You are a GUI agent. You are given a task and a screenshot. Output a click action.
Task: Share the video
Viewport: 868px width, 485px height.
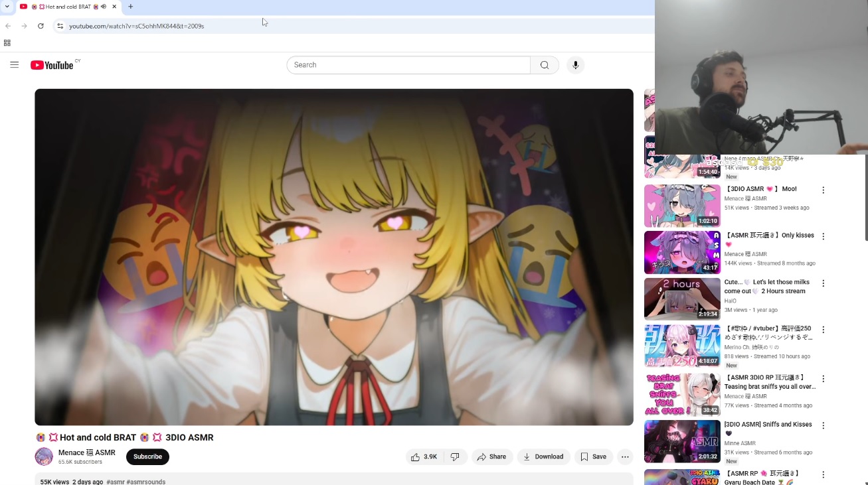pyautogui.click(x=492, y=456)
